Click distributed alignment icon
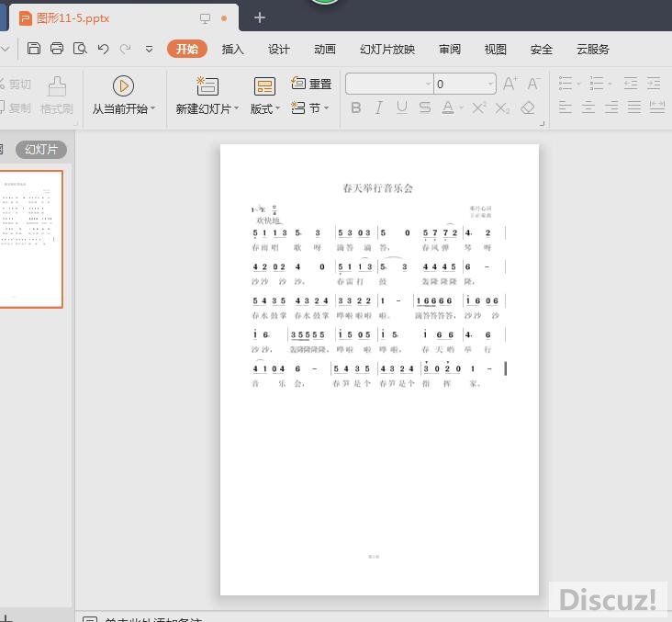This screenshot has height=622, width=672. click(657, 107)
